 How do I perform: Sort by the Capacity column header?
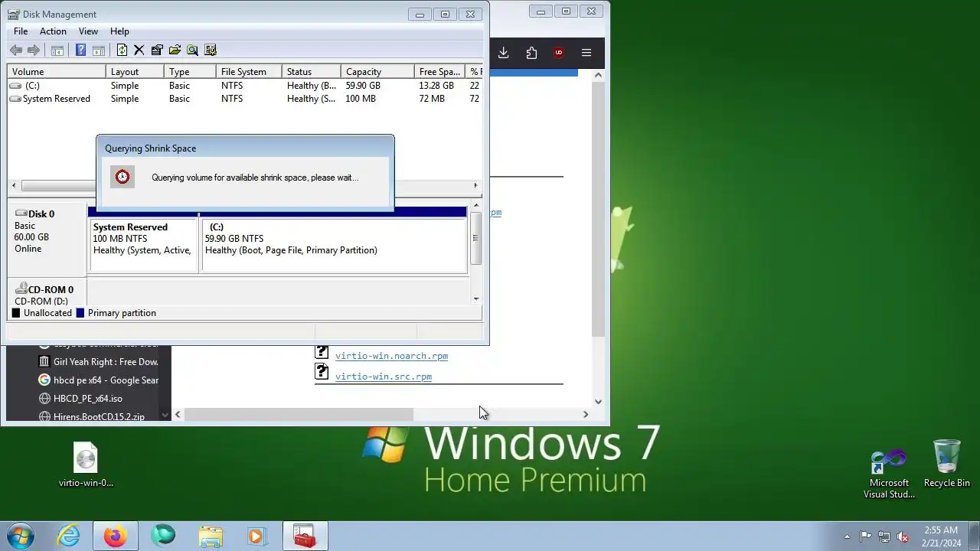377,72
